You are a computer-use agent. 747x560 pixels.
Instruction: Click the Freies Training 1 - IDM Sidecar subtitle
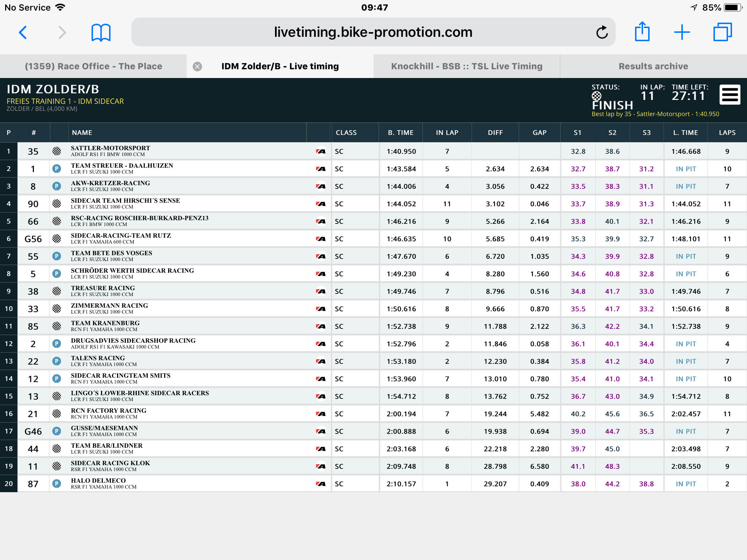tap(65, 101)
